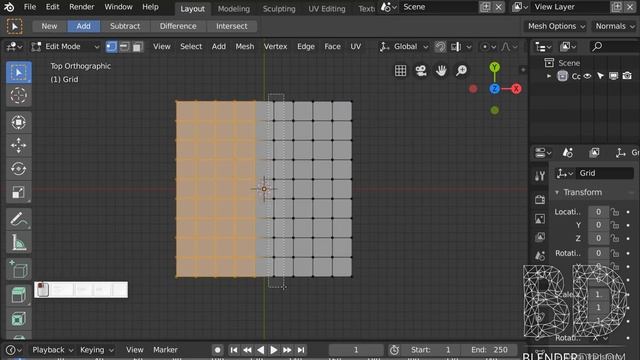The width and height of the screenshot is (640, 360).
Task: Click the Y axis on navigation gizmo
Action: click(494, 67)
